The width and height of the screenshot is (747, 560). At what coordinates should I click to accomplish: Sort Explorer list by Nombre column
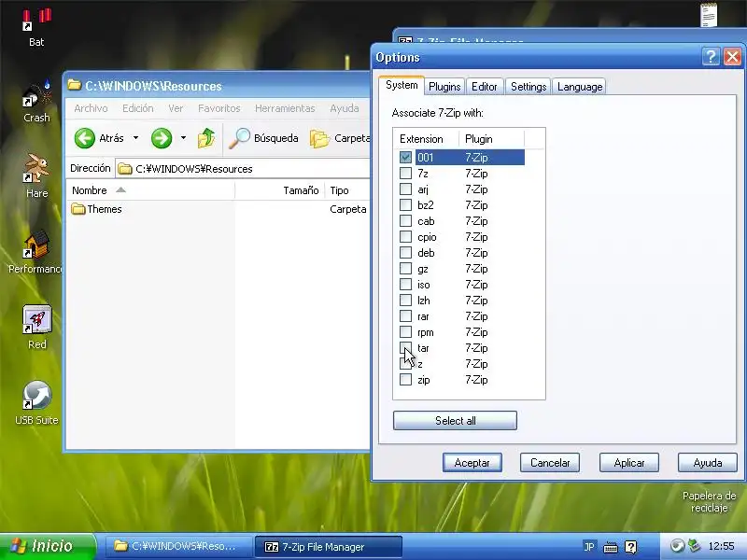[150, 190]
